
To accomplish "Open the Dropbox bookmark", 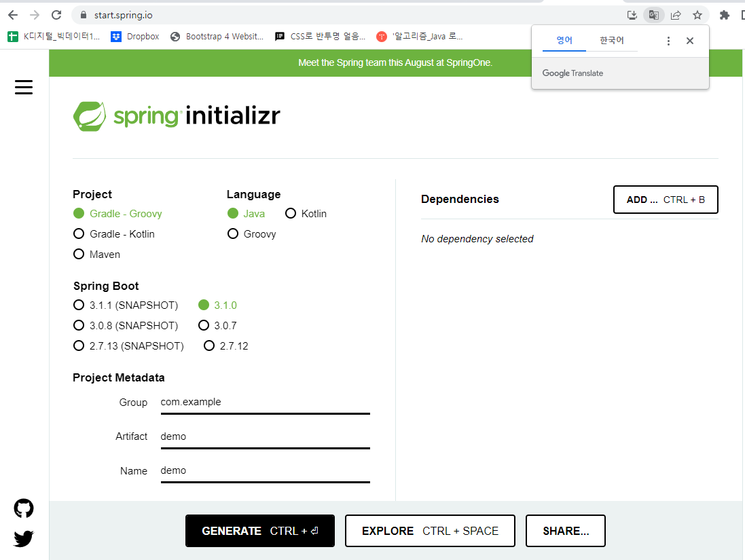I will pos(135,37).
